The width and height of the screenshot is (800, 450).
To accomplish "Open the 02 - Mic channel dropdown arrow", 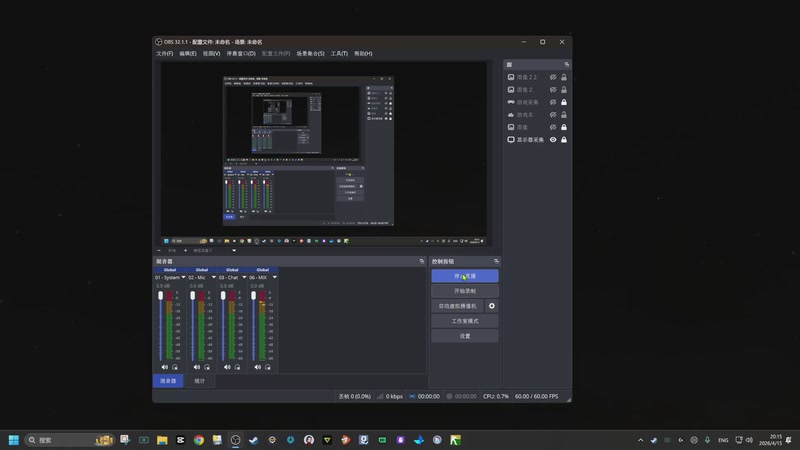I will pos(212,277).
